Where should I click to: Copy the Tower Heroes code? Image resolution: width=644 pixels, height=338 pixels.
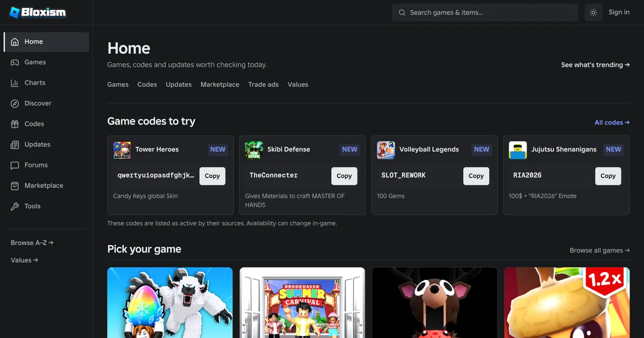click(213, 176)
